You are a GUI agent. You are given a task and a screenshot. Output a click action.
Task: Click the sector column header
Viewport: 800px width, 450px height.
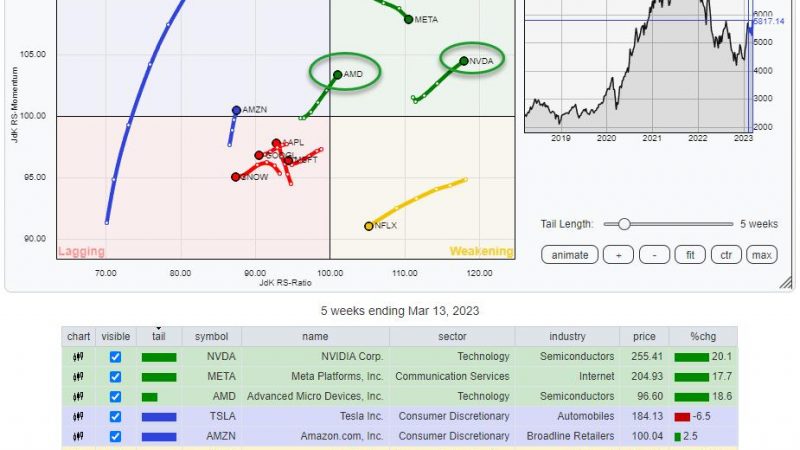[452, 337]
